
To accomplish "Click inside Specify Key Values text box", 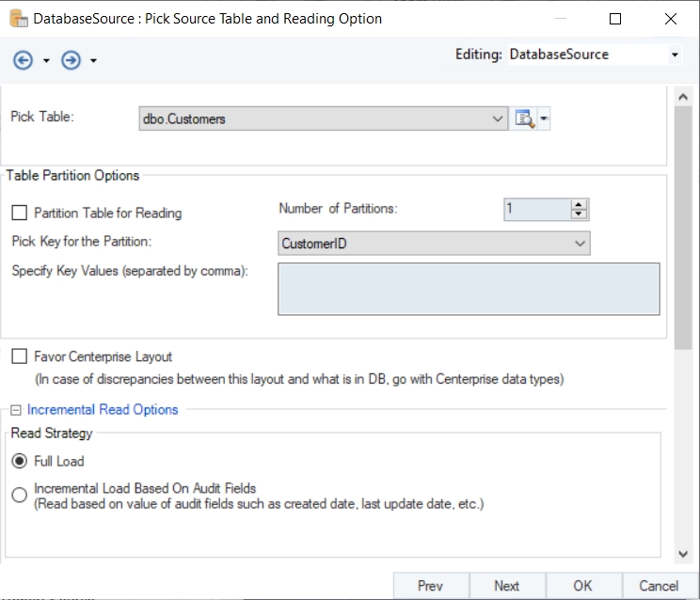I will coord(469,288).
